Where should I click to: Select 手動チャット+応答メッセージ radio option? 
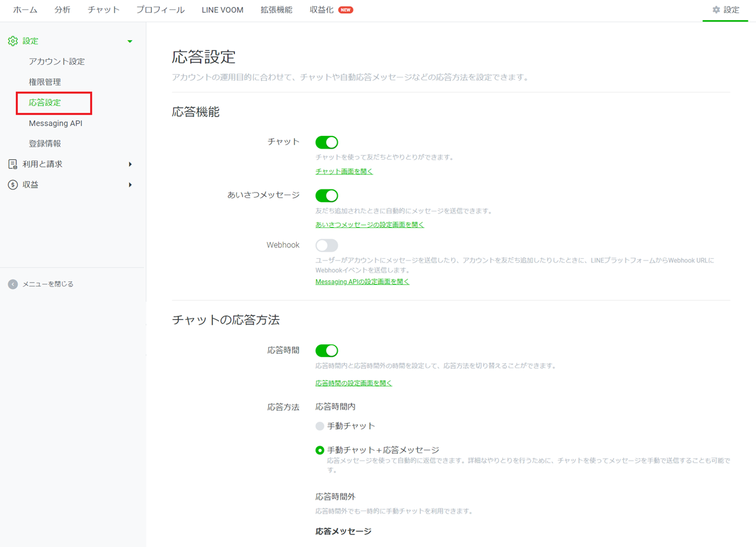coord(320,450)
